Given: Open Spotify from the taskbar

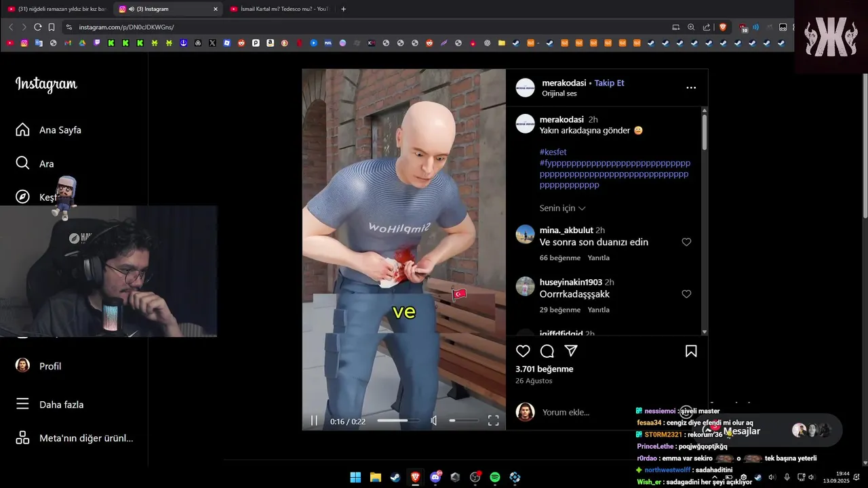Looking at the screenshot, I should 495,477.
